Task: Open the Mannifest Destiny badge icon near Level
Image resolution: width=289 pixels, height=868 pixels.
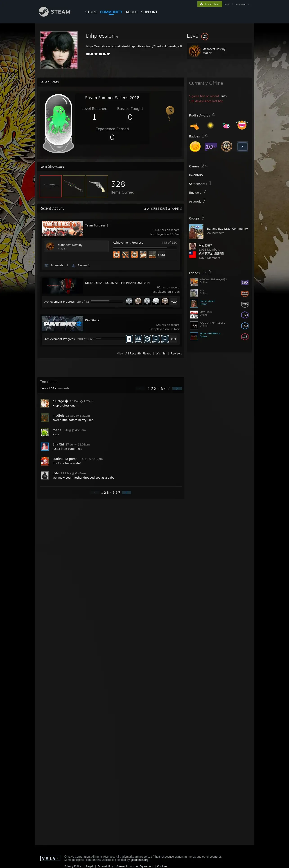Action: tap(194, 51)
